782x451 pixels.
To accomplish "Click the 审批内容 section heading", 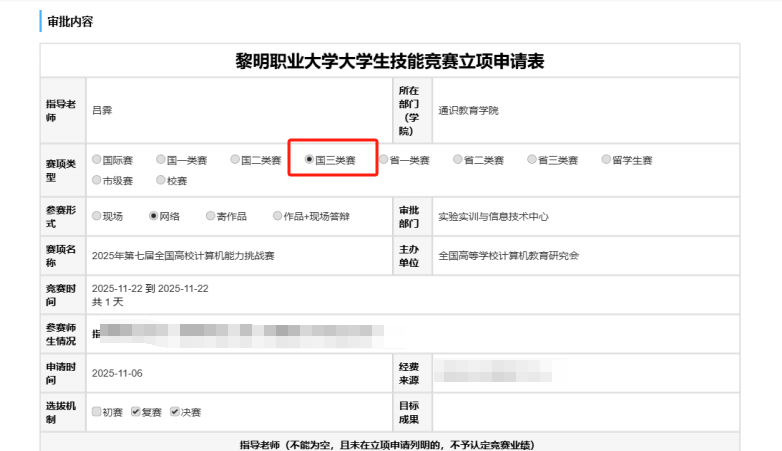I will 70,21.
